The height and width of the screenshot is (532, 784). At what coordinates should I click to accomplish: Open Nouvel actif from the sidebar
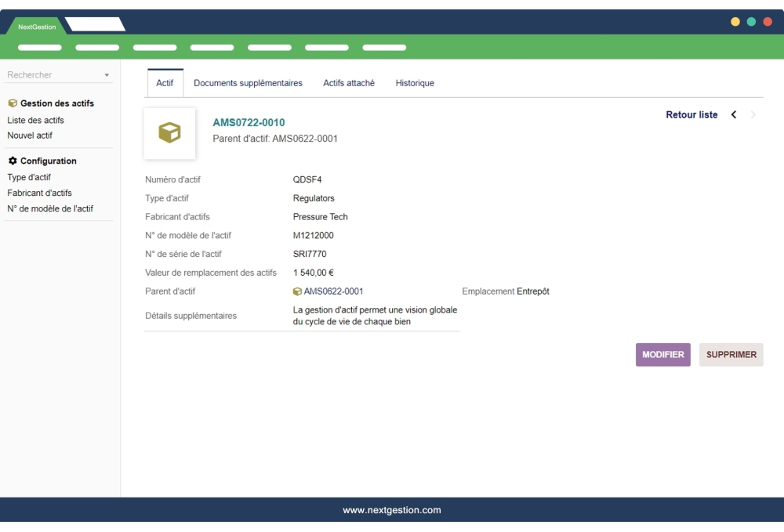(x=29, y=135)
